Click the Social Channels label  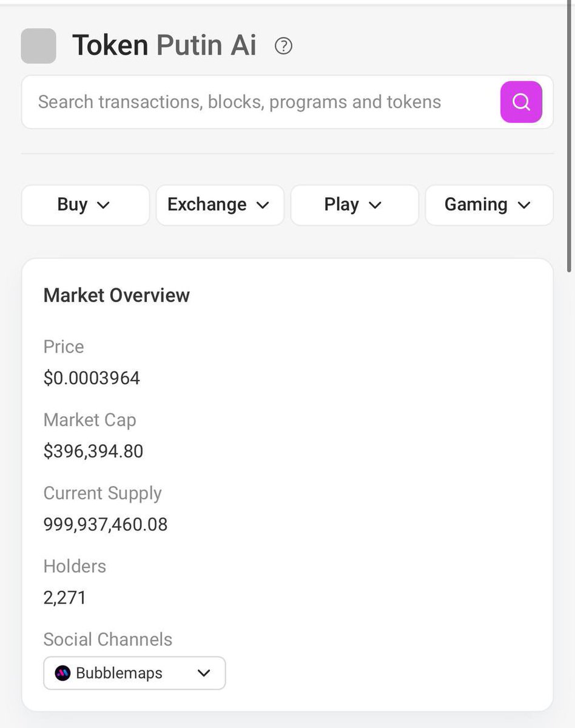pos(108,639)
